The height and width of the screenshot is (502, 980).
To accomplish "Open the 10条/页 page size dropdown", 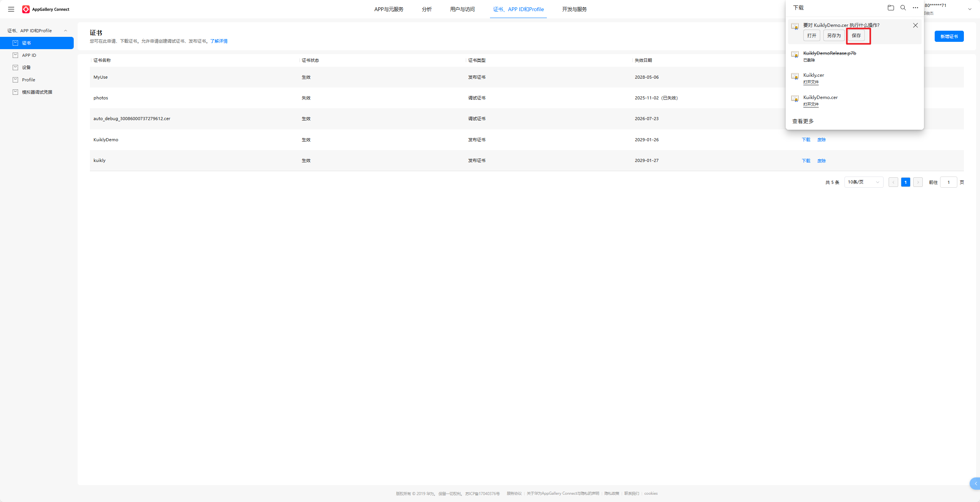I will (863, 182).
